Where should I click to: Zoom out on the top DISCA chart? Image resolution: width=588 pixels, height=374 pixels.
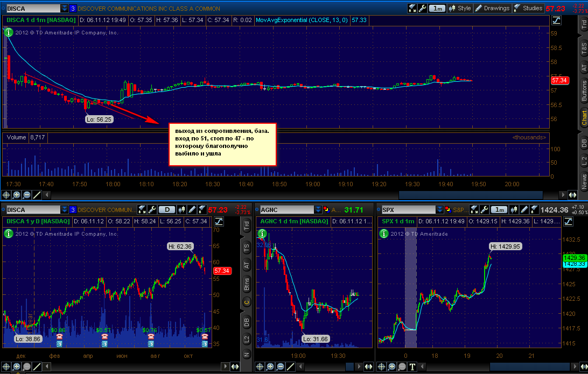(x=26, y=195)
